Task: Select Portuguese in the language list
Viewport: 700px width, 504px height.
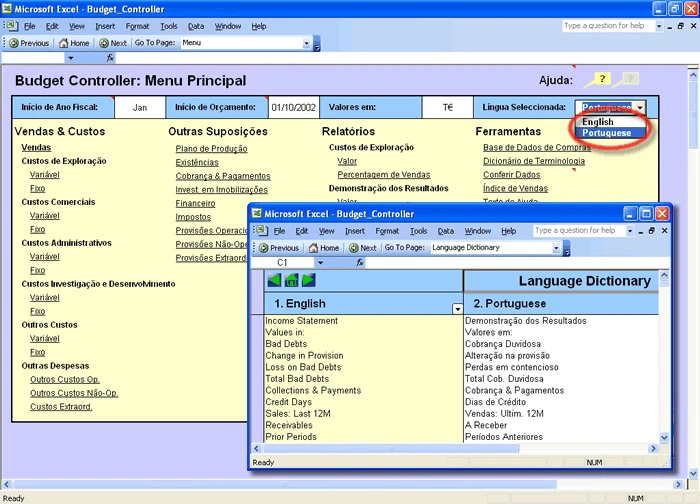Action: click(609, 133)
